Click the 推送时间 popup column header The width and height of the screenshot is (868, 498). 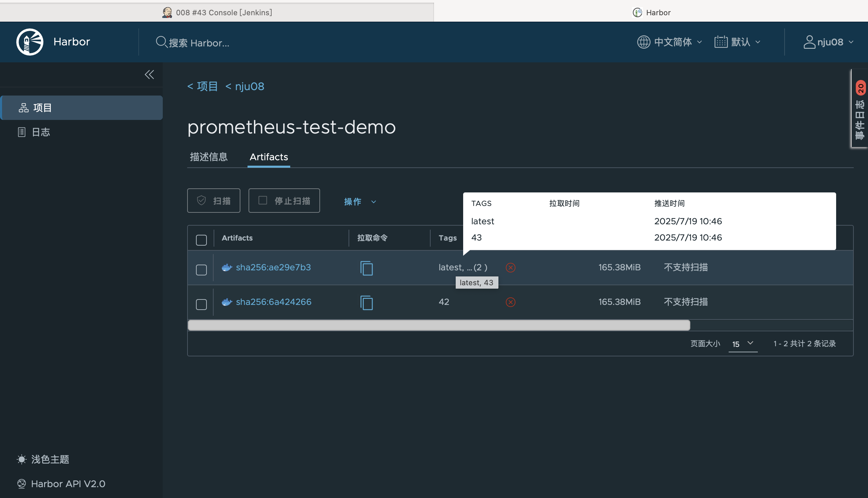click(670, 204)
